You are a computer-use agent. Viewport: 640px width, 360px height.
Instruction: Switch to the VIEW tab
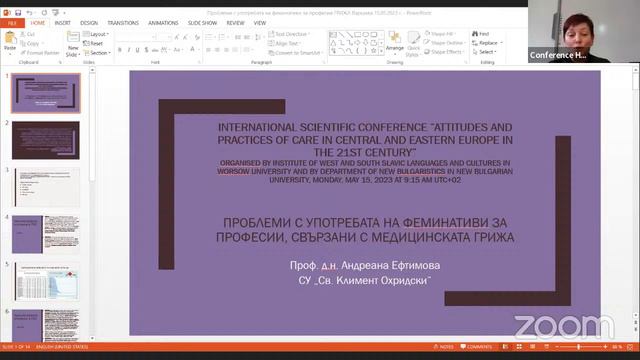click(x=260, y=23)
